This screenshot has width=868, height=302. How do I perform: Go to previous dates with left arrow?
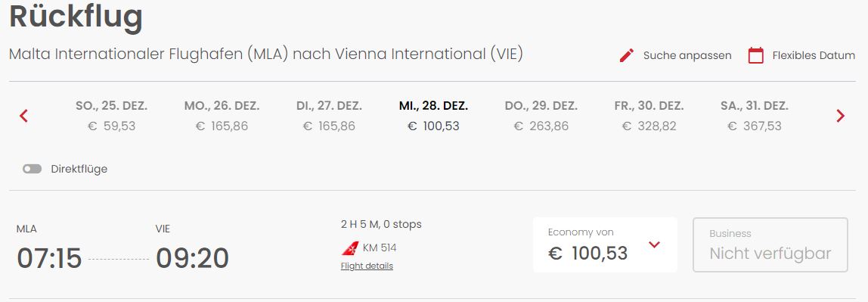pyautogui.click(x=23, y=116)
